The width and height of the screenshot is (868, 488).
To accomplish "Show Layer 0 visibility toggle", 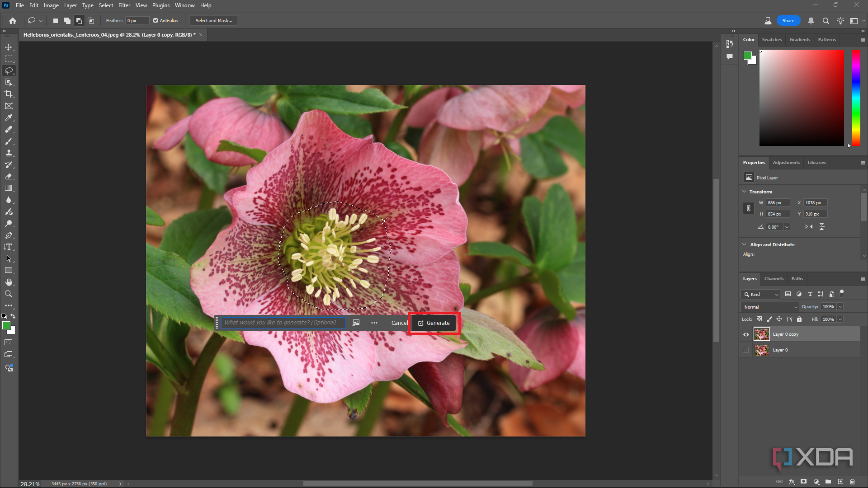I will [x=746, y=350].
